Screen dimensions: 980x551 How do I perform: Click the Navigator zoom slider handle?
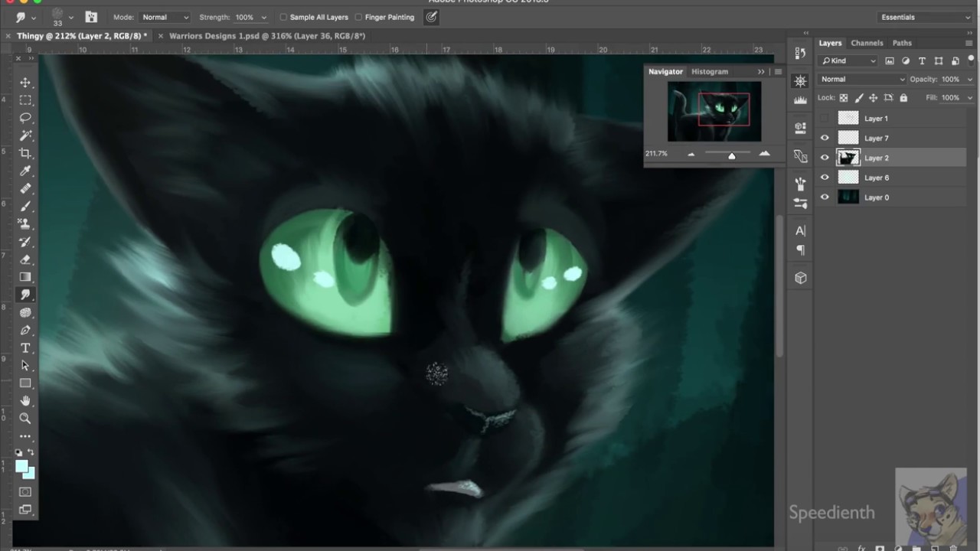731,155
